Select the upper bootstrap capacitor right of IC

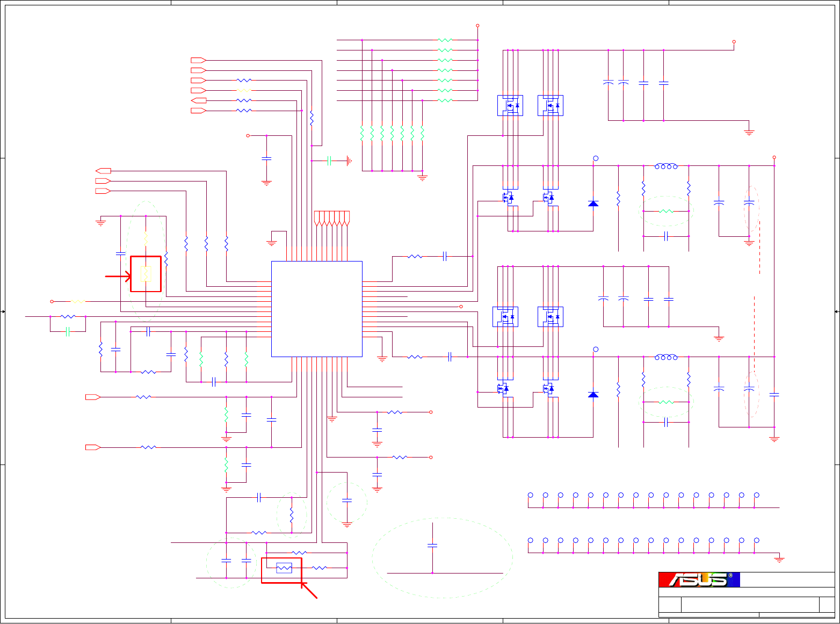(445, 257)
